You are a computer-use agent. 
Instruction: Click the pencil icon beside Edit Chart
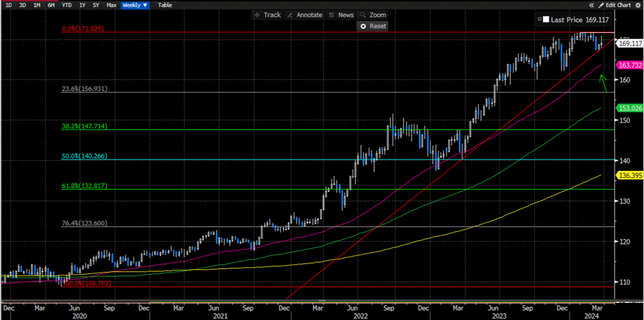[x=602, y=5]
